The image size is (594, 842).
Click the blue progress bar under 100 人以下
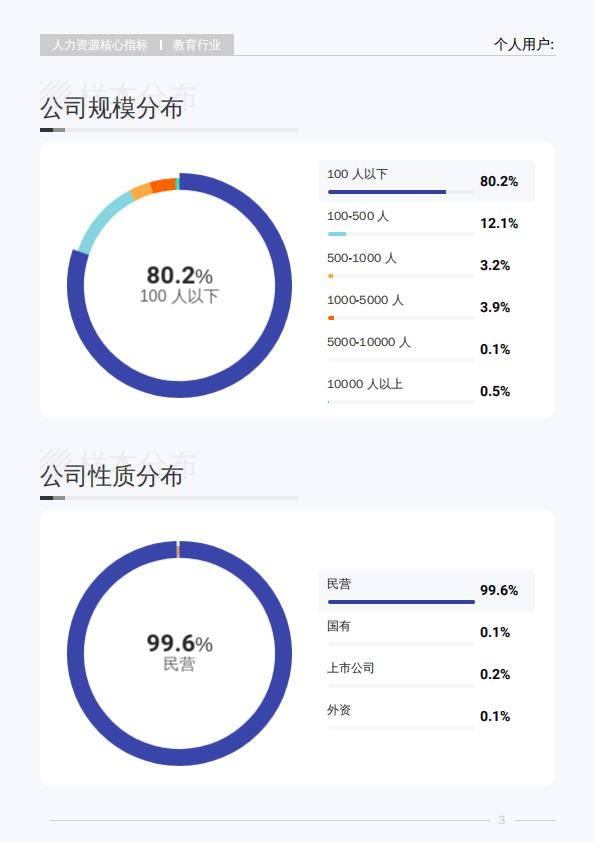coord(387,192)
